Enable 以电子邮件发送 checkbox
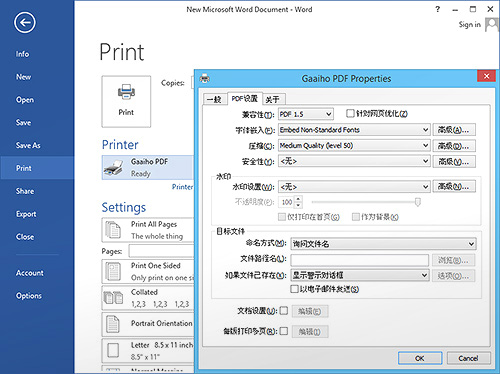 click(x=294, y=289)
